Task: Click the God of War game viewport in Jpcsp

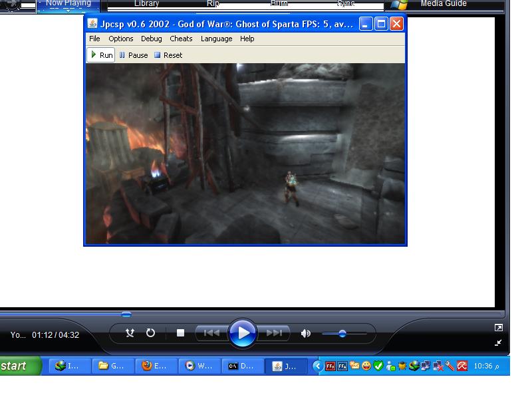Action: tap(245, 154)
